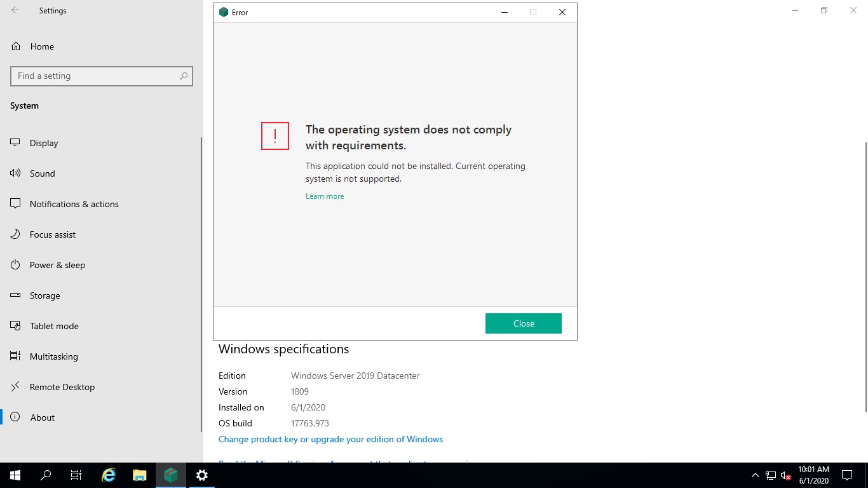868x488 pixels.
Task: Show hidden system tray icons
Action: (x=755, y=475)
